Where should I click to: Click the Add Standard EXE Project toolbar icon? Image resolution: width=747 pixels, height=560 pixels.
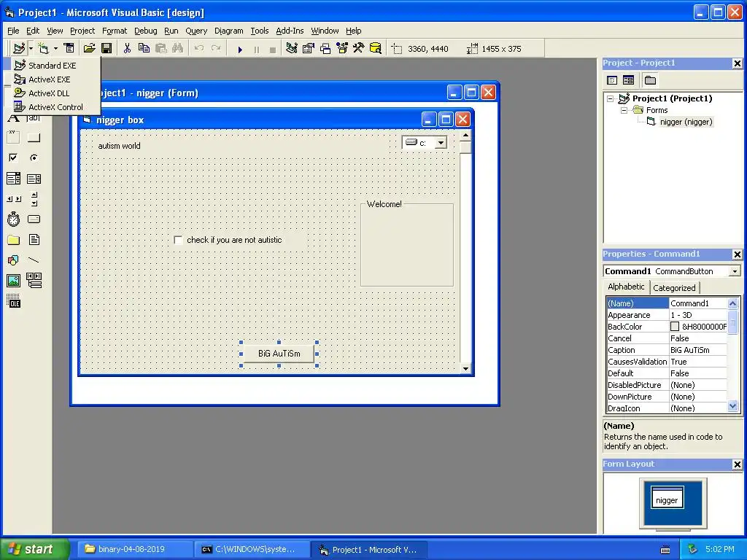click(19, 48)
